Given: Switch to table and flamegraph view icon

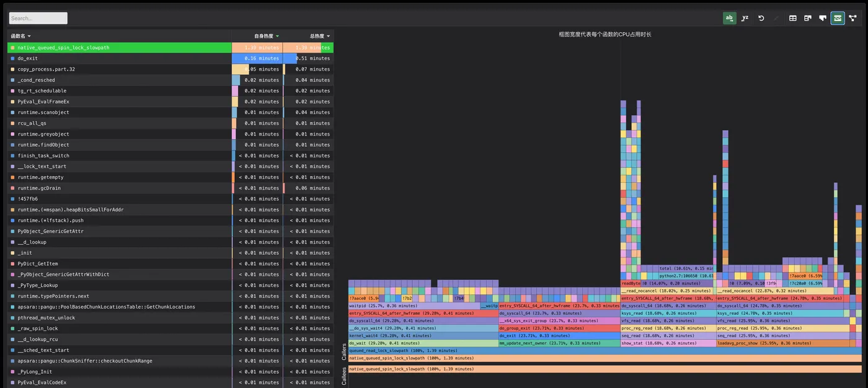Looking at the screenshot, I should 808,18.
